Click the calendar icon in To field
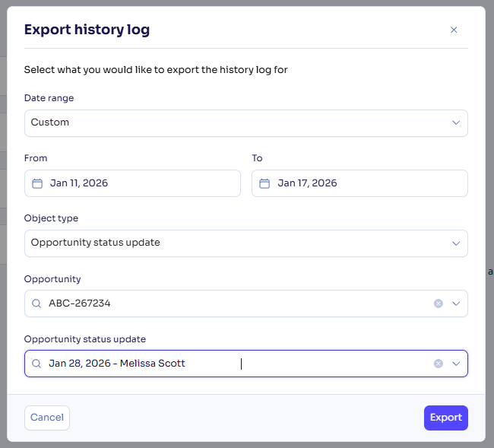494x448 pixels. tap(264, 183)
